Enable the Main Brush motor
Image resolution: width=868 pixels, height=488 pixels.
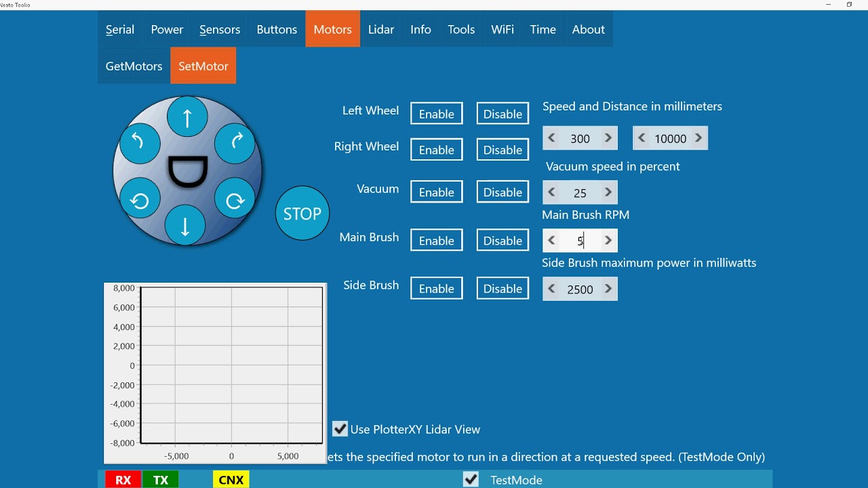click(437, 240)
